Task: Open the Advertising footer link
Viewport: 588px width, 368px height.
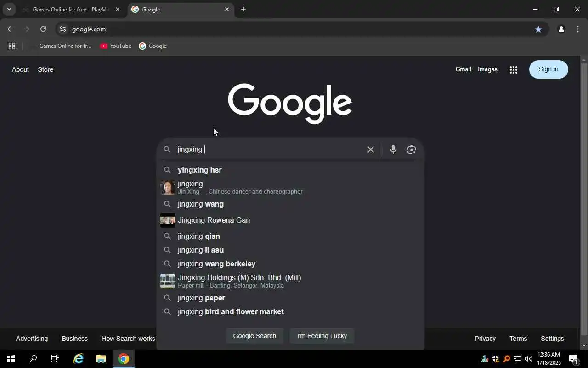Action: (x=32, y=339)
